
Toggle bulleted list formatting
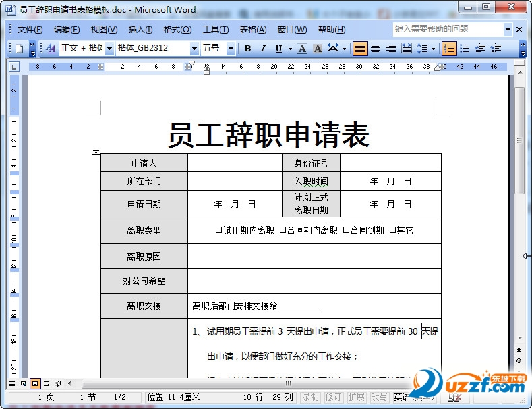[465, 49]
